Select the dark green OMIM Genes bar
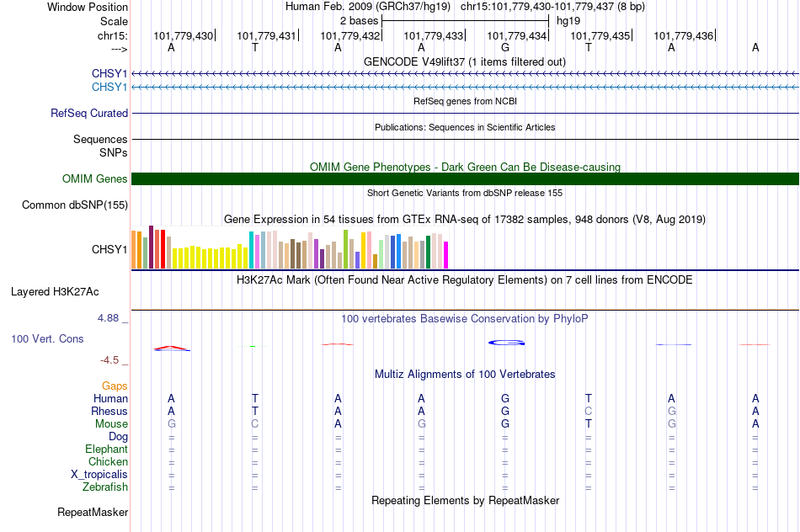 pos(466,179)
